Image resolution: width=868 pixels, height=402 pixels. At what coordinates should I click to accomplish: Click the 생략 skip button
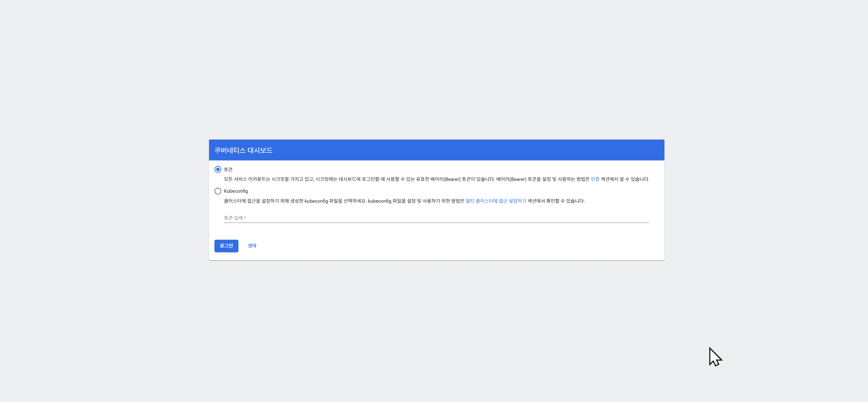252,246
